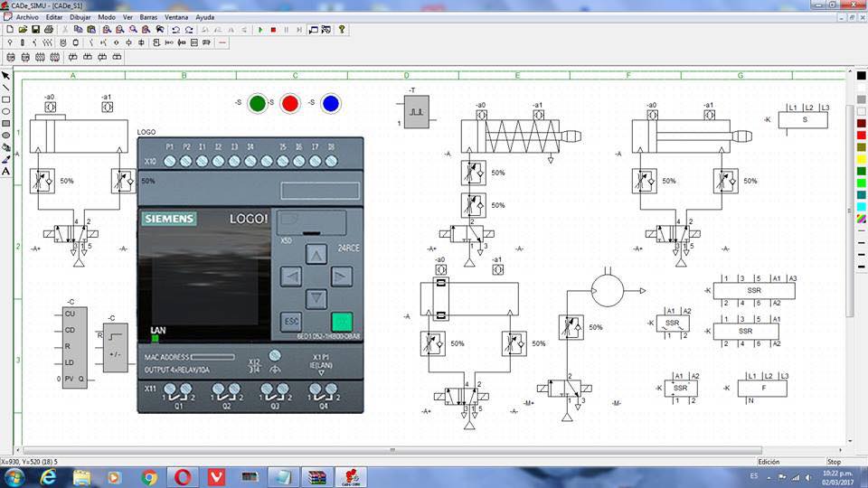This screenshot has height=488, width=868.
Task: Open the Editar menu
Action: pos(54,17)
